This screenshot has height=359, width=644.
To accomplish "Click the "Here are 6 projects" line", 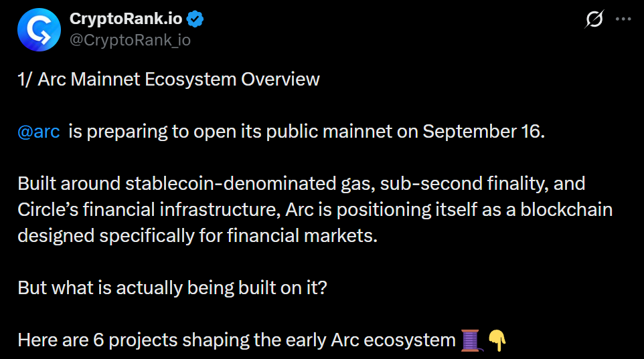I will 236,340.
